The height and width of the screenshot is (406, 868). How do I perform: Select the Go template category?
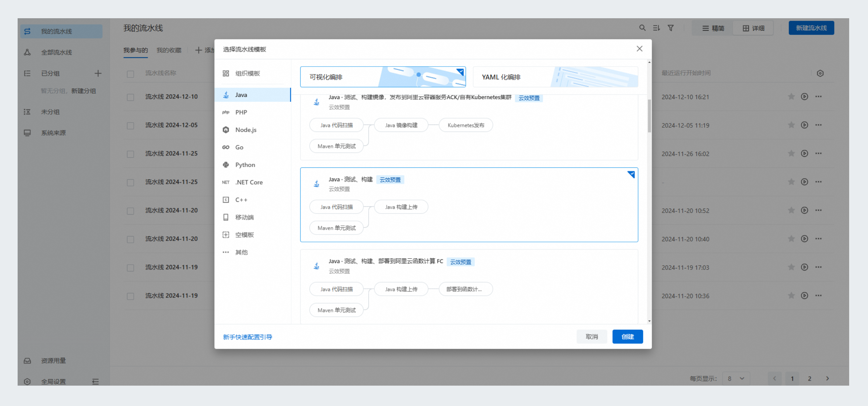pyautogui.click(x=252, y=147)
